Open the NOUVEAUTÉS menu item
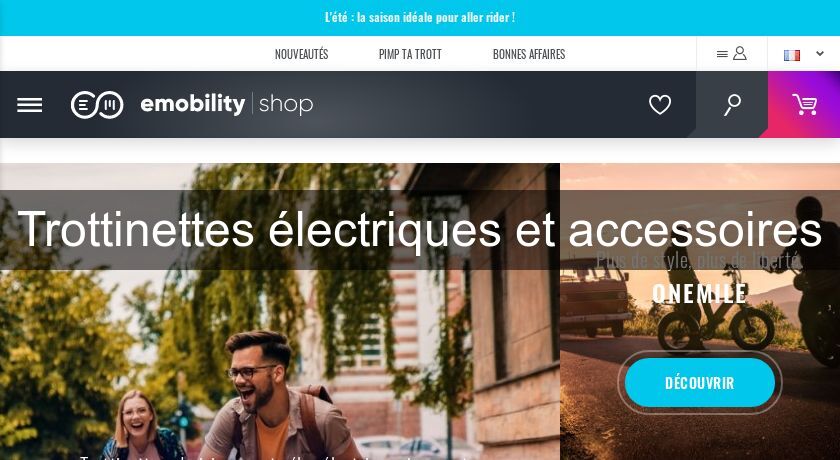 302,54
